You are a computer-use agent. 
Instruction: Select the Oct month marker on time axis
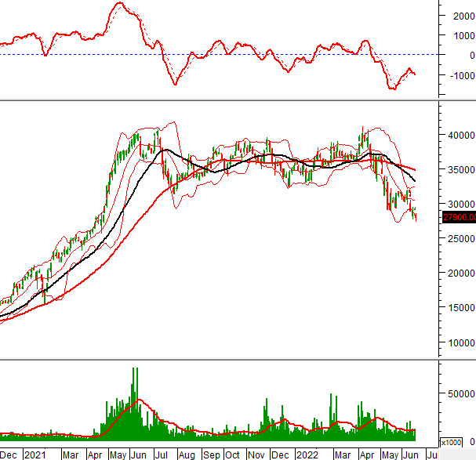click(233, 455)
